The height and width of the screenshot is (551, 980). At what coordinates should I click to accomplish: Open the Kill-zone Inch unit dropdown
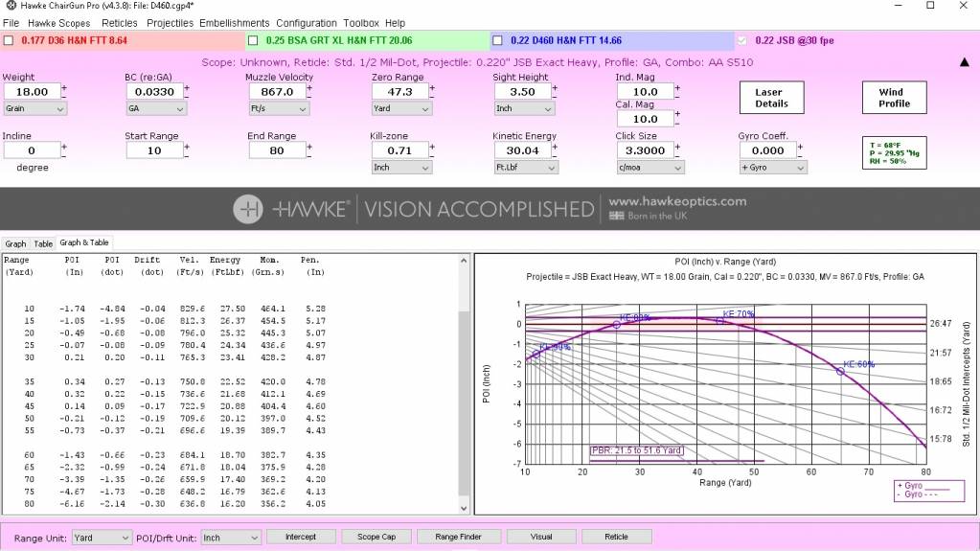tap(401, 168)
